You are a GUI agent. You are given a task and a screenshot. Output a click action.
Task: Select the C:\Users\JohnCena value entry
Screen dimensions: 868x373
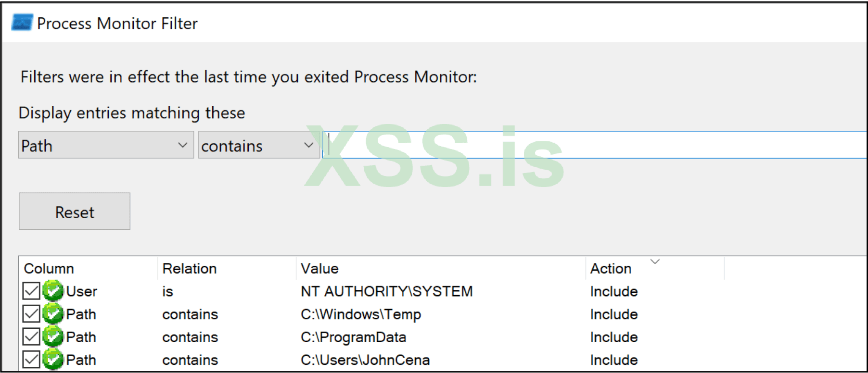(x=365, y=360)
